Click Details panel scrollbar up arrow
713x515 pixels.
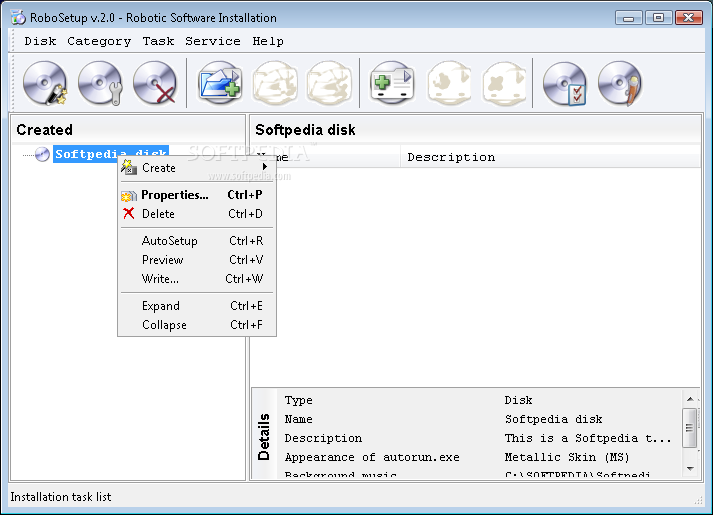pos(690,399)
